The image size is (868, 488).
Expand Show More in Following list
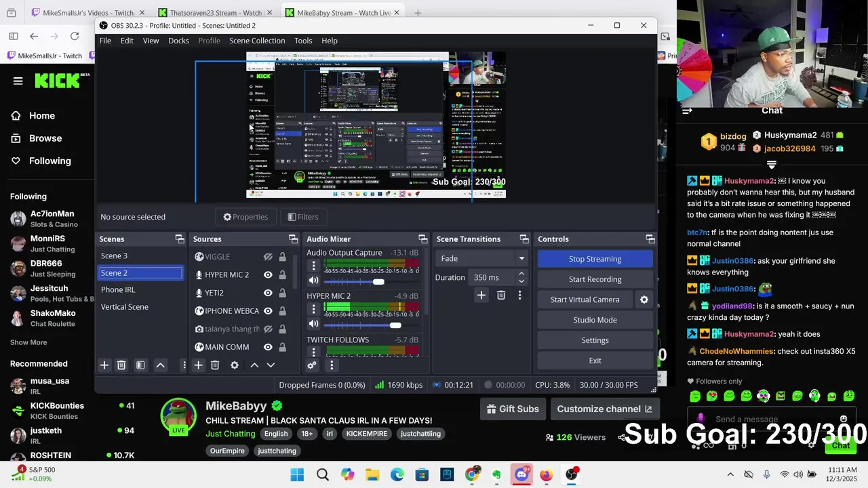click(x=28, y=342)
